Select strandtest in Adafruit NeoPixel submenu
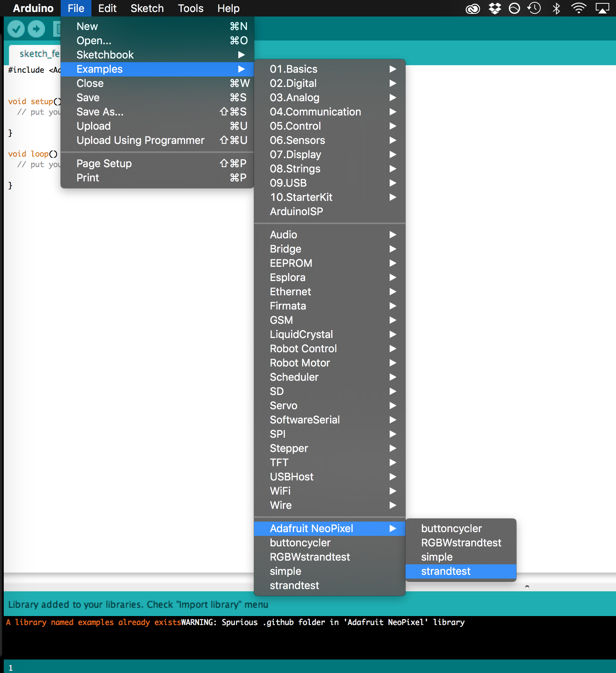The image size is (616, 673). (x=461, y=571)
